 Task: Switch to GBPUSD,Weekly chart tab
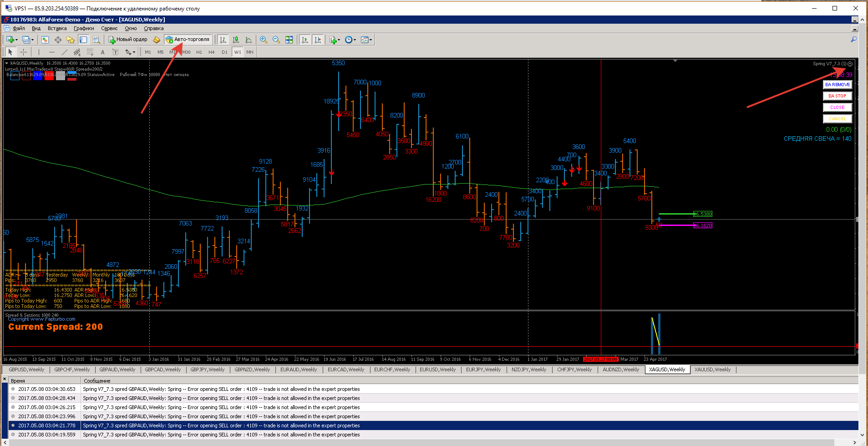point(26,369)
